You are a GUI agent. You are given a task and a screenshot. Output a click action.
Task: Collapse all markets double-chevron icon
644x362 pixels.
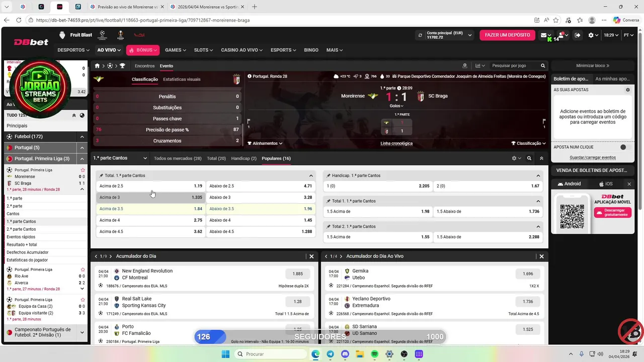[541, 158]
